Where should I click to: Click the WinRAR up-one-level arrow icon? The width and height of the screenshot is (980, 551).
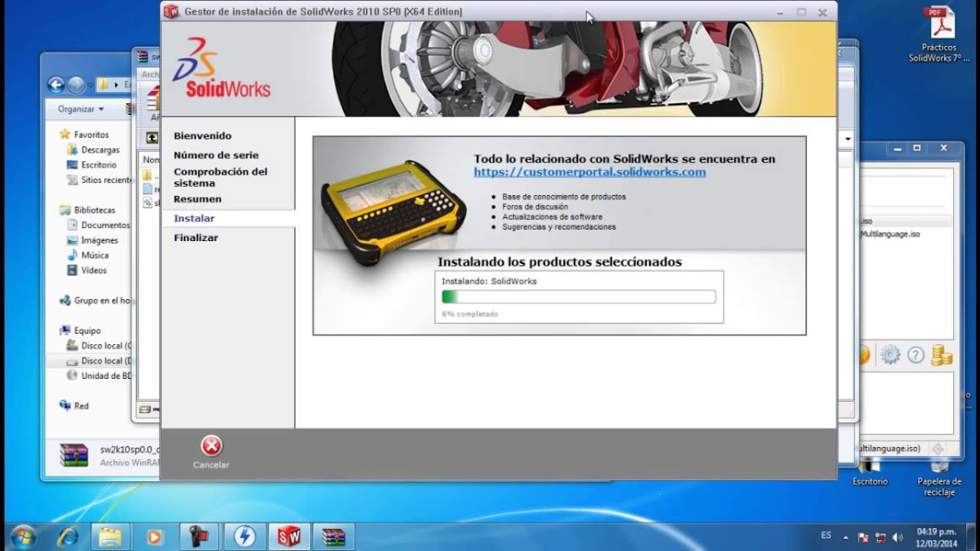(152, 138)
